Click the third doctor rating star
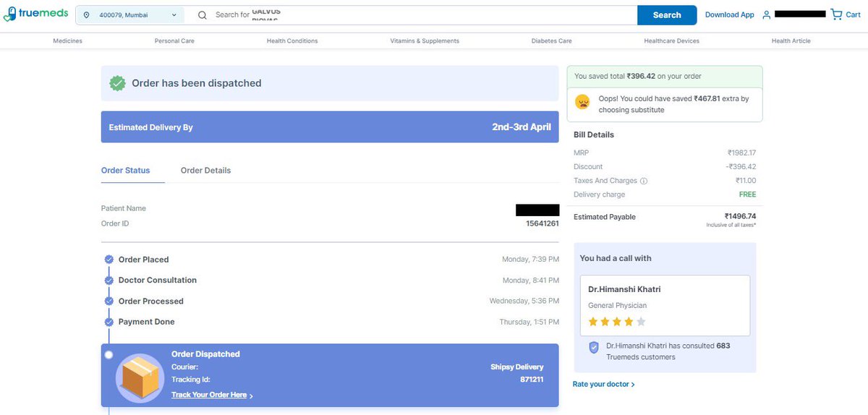Viewport: 868px width, 415px height. click(x=617, y=322)
